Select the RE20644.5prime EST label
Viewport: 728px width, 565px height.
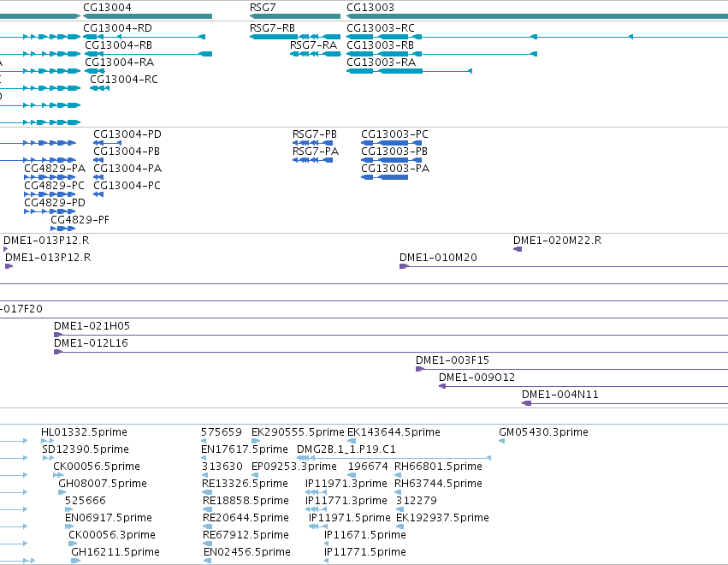click(x=246, y=518)
